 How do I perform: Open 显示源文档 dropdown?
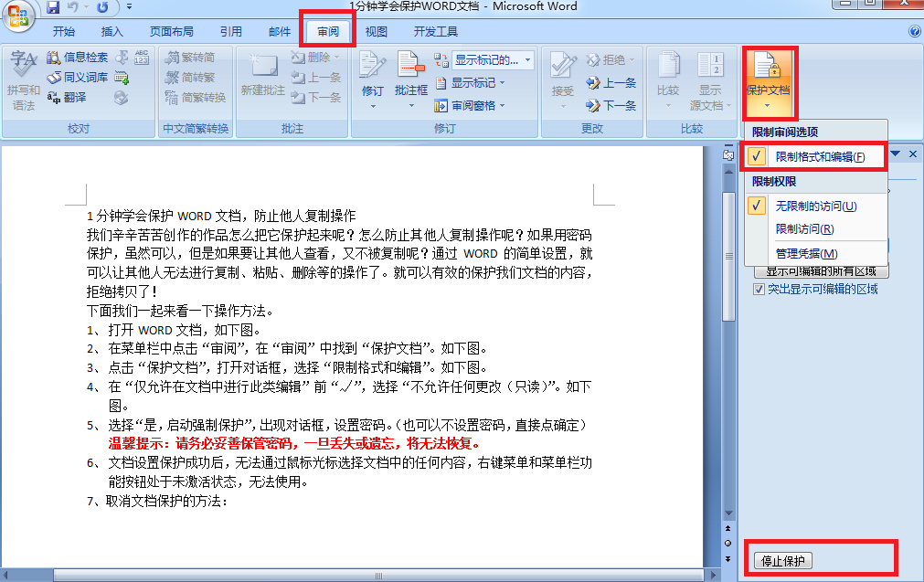coord(711,80)
